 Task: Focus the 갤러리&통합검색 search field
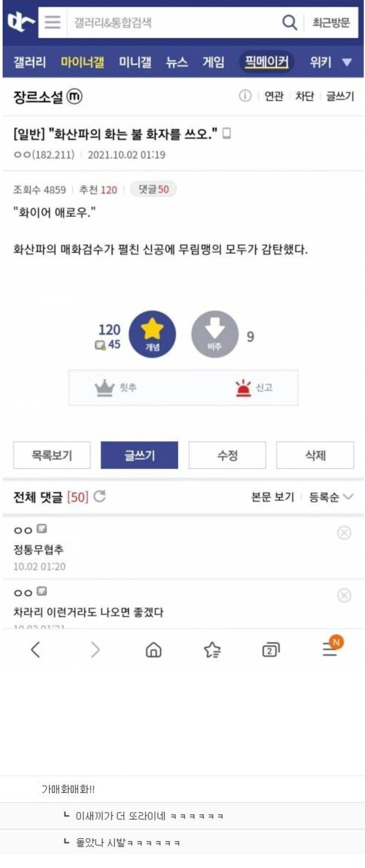[171, 22]
